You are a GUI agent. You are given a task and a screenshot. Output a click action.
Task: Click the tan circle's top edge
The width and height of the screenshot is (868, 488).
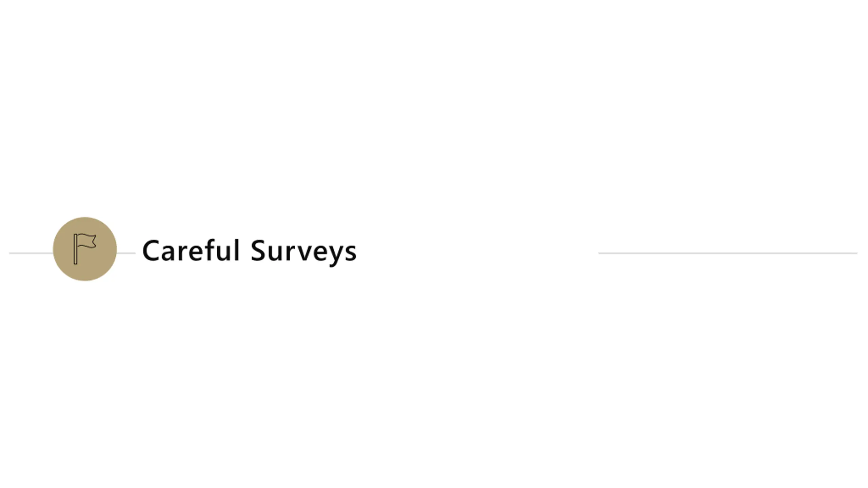tap(85, 219)
